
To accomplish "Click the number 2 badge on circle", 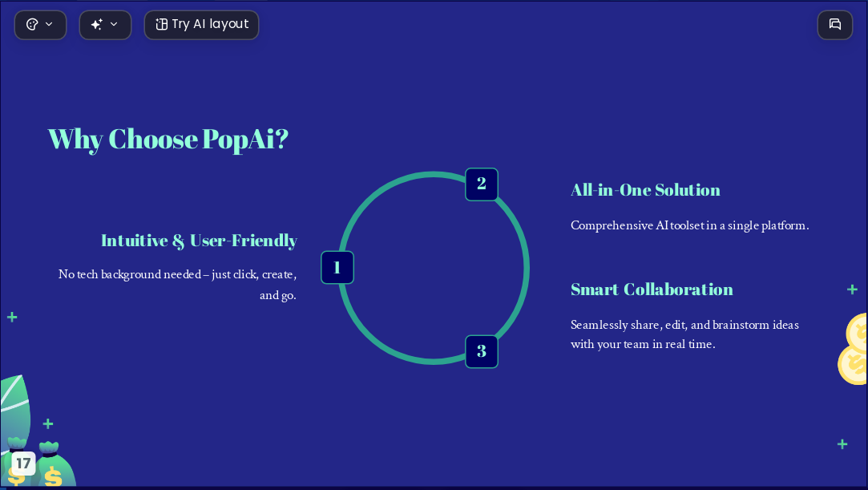I will [482, 184].
